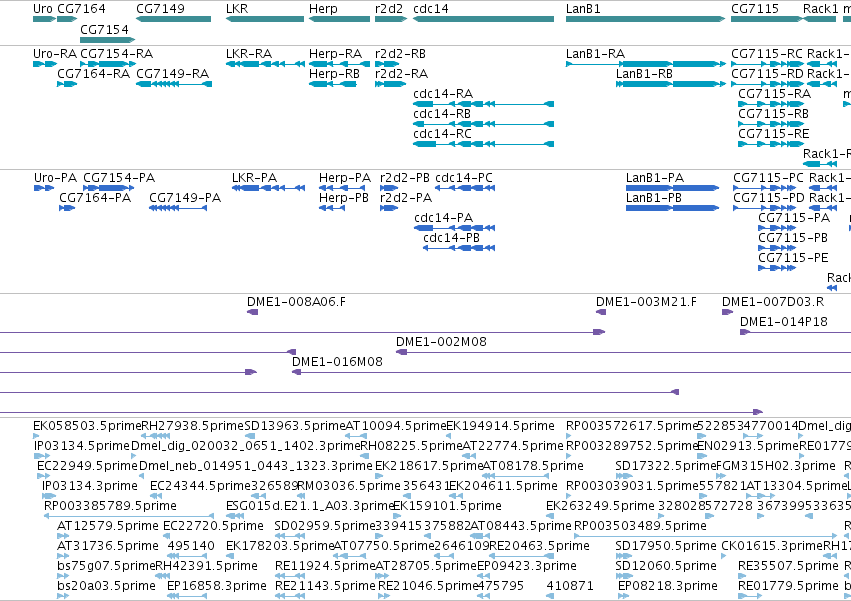Viewport: 851px width, 601px height.
Task: Click BAC clone DME1-002M08 label
Action: point(441,342)
